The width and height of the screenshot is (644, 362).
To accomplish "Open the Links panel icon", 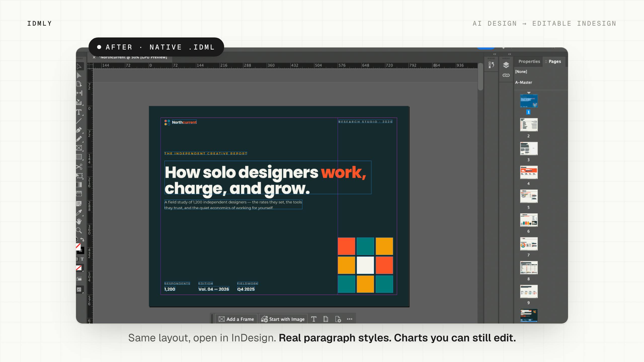I will pos(506,75).
